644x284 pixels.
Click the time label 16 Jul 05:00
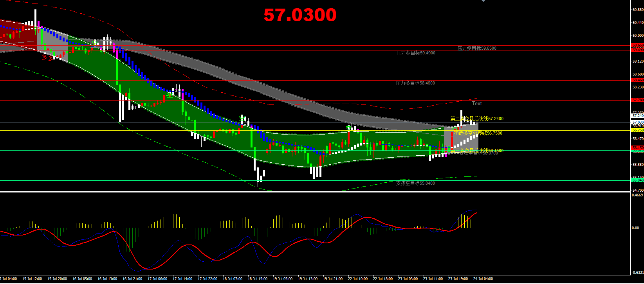pyautogui.click(x=82, y=279)
